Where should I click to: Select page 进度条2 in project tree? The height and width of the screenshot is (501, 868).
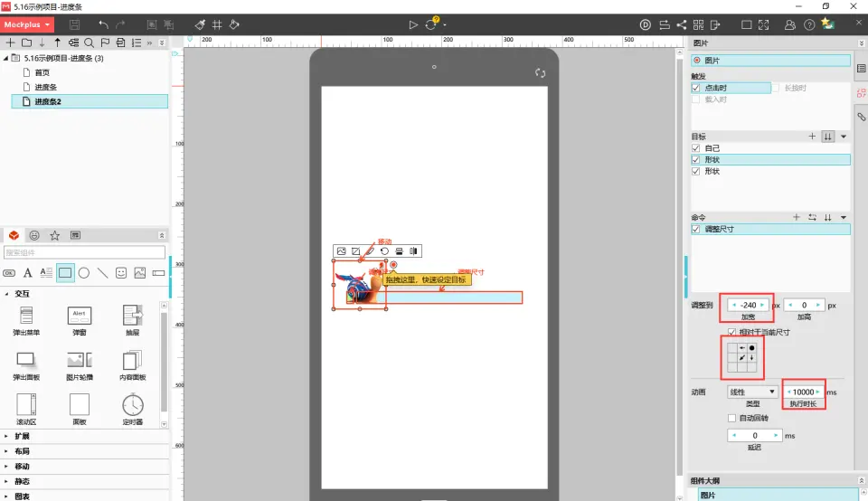pos(90,101)
